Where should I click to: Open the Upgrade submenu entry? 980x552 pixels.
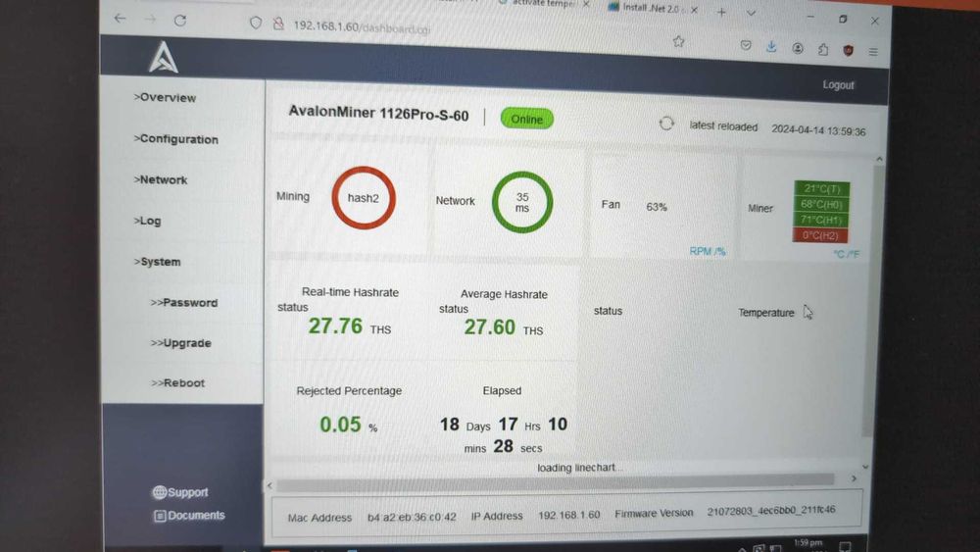click(180, 343)
